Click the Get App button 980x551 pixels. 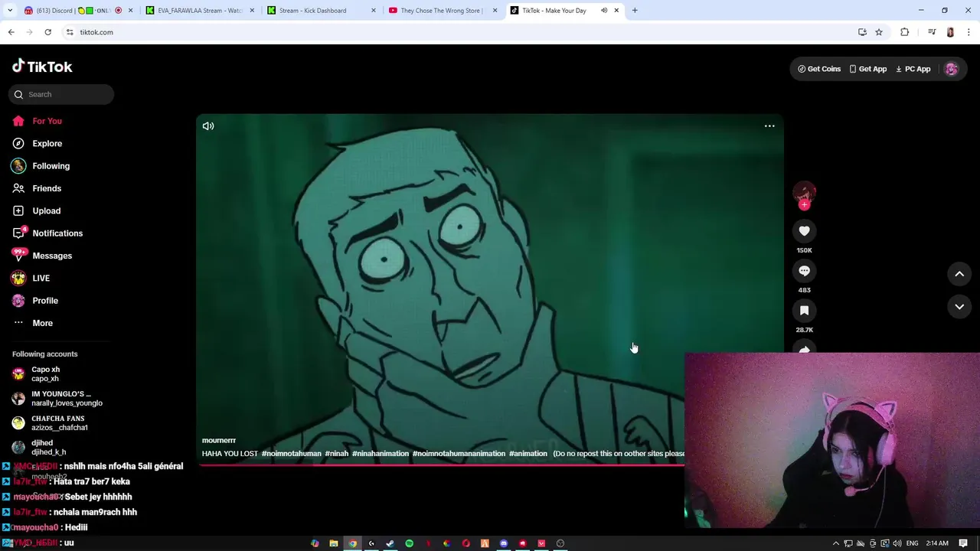tap(867, 69)
